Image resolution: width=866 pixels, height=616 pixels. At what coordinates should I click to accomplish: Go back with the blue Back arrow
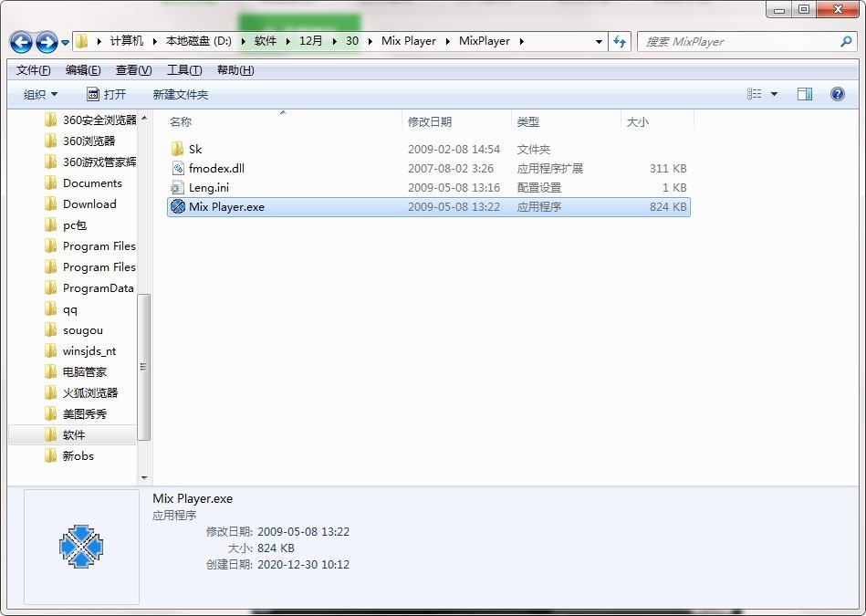(x=21, y=42)
